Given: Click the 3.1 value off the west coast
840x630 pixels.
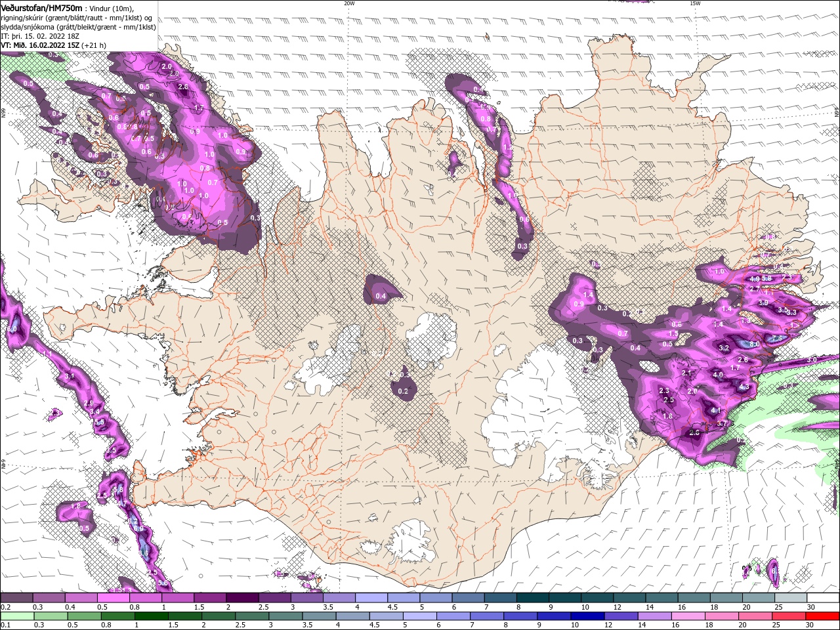Looking at the screenshot, I should coord(70,376).
